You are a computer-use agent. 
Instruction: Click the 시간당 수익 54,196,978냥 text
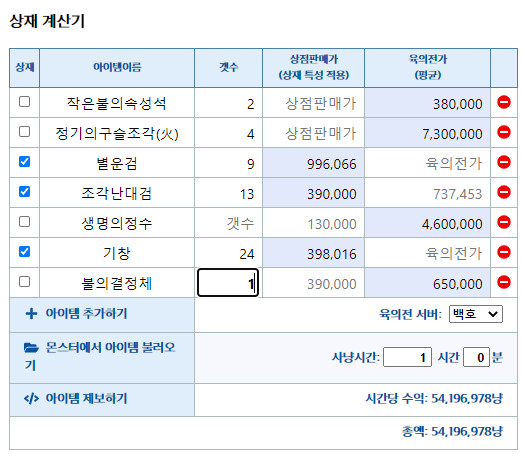[434, 398]
